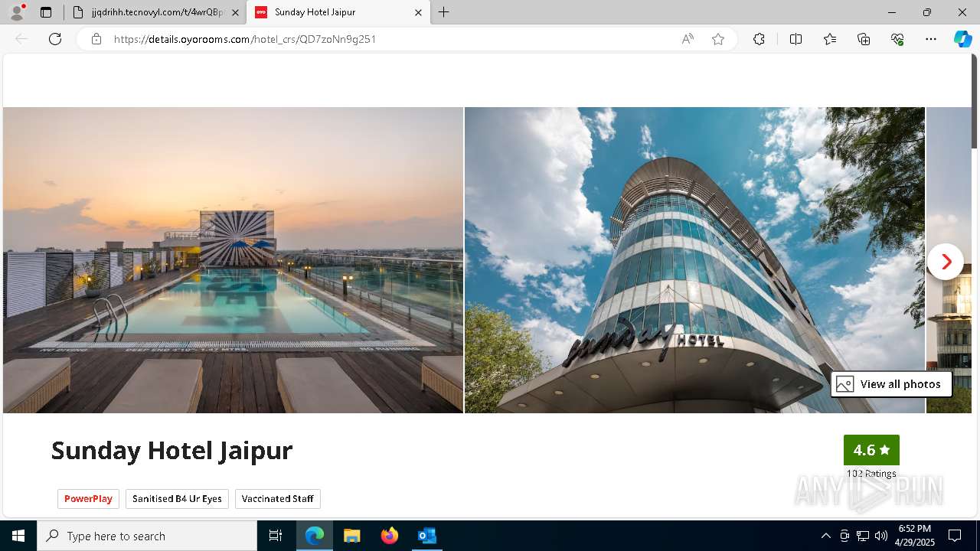
Task: Click the PowerPlay tag
Action: pos(88,499)
